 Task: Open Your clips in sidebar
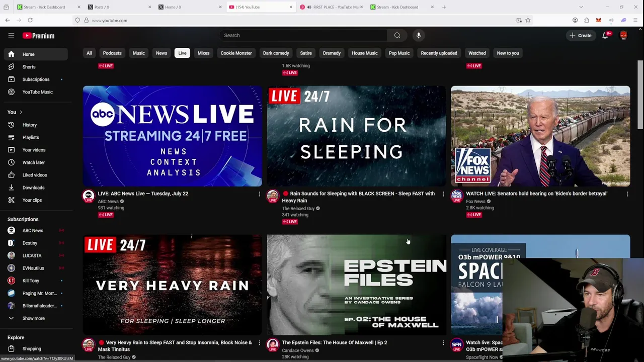tap(35, 200)
